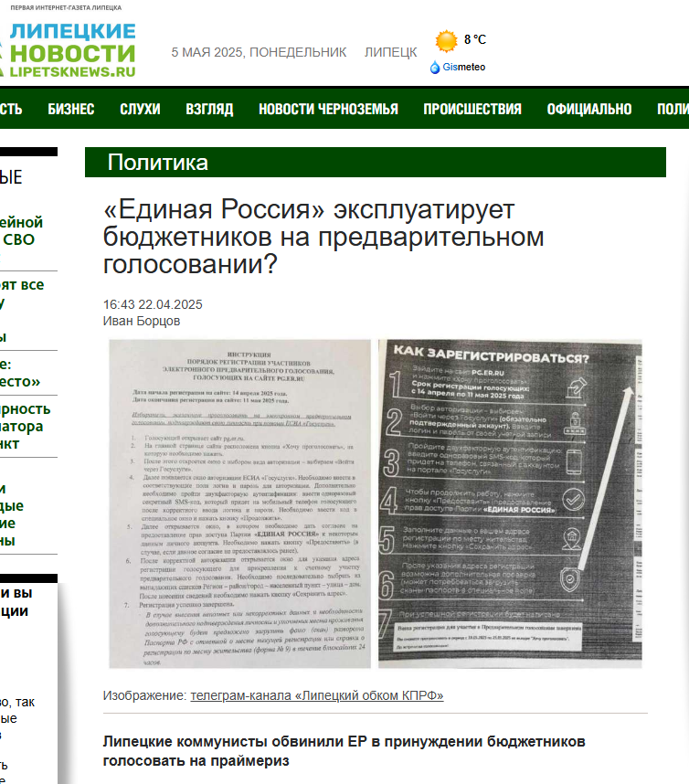Click the Политика category header

pos(158,163)
